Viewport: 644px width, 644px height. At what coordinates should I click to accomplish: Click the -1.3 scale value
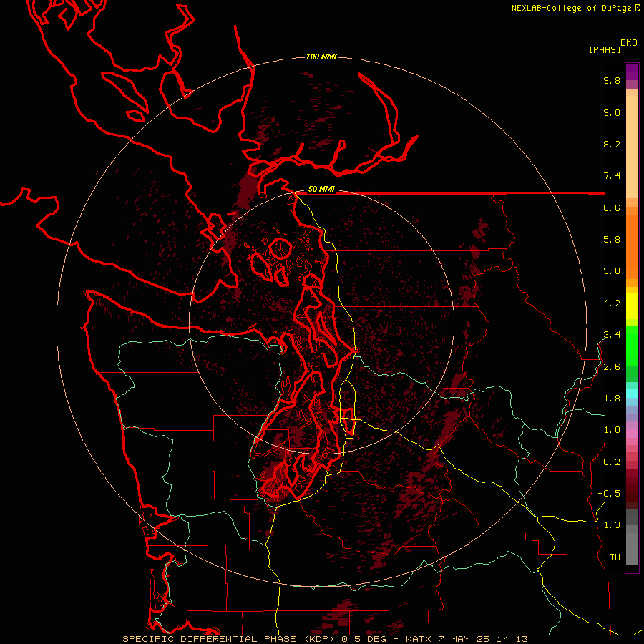click(x=609, y=525)
